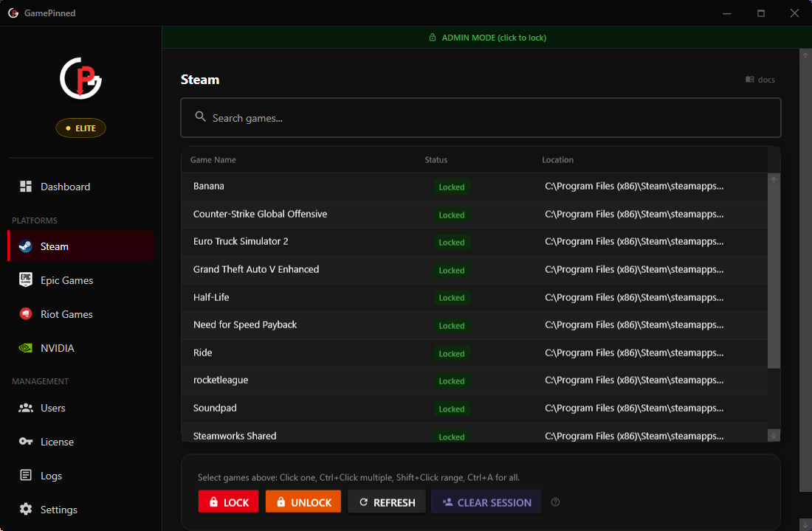Click the Status column header
This screenshot has height=531, width=812.
pos(436,160)
